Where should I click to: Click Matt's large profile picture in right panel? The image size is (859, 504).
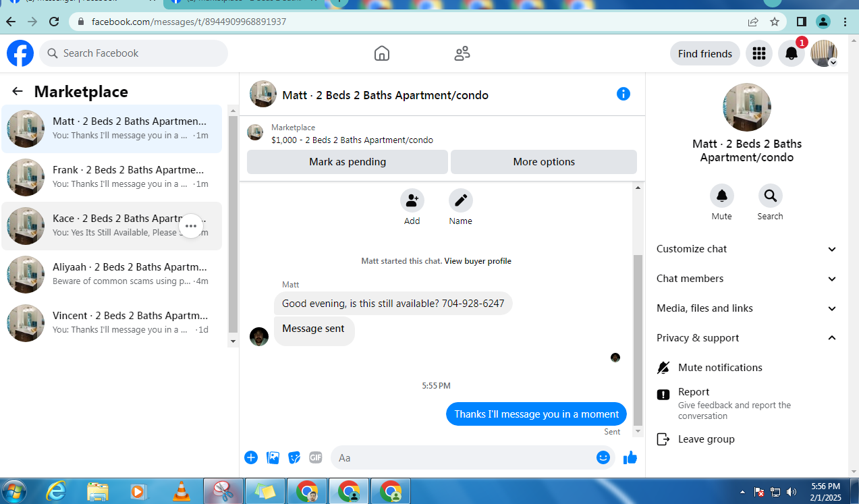coord(747,107)
